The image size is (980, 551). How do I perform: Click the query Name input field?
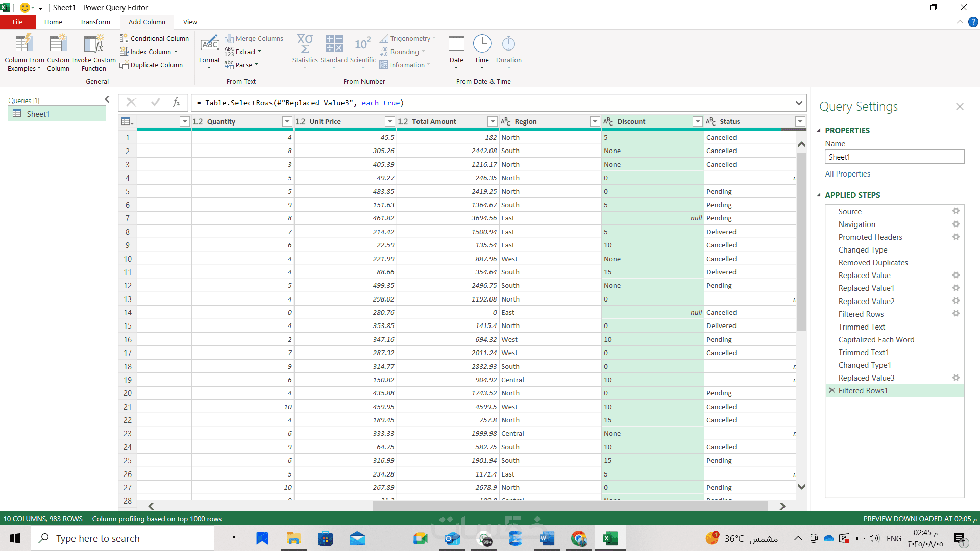894,157
